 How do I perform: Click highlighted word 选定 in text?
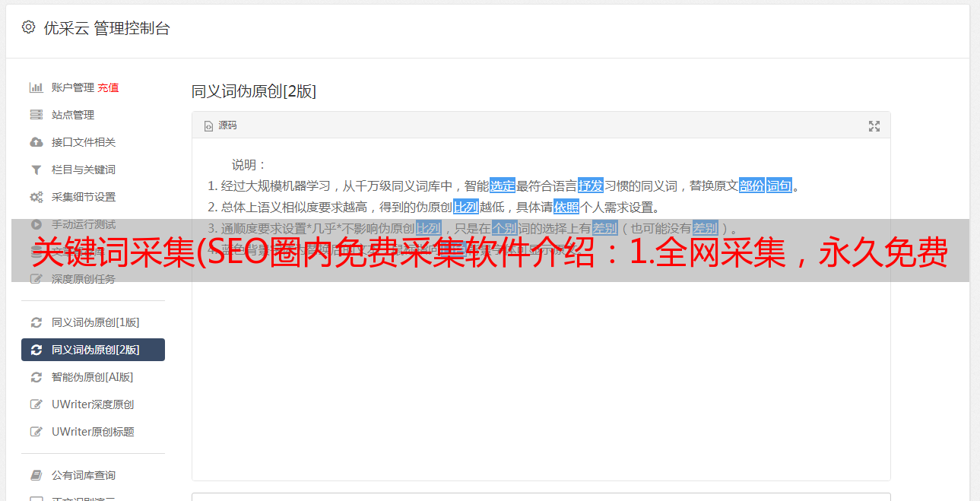pos(503,185)
